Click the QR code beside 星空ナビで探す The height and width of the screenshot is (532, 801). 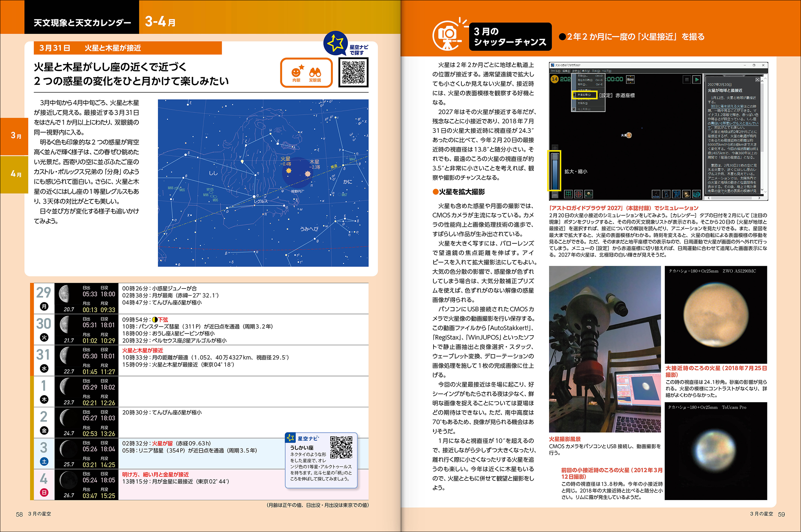pyautogui.click(x=353, y=72)
